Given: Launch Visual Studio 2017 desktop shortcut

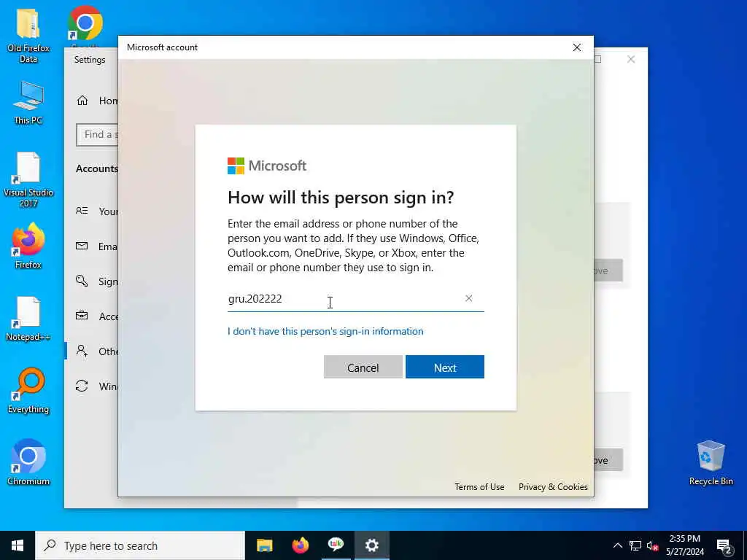Looking at the screenshot, I should click(x=28, y=180).
